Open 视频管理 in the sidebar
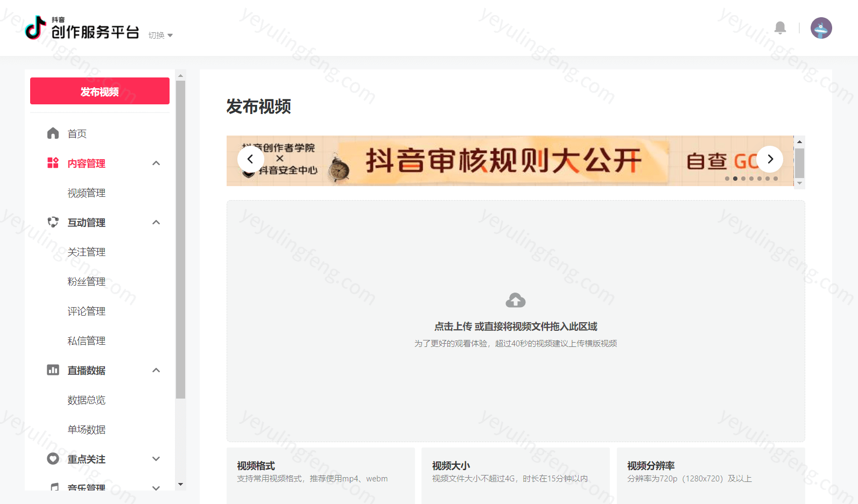This screenshot has height=504, width=858. point(87,193)
